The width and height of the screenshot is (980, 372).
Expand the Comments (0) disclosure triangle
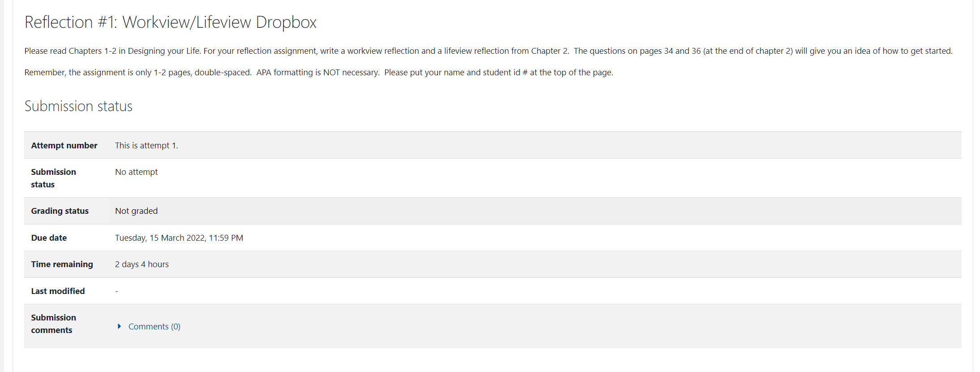click(x=119, y=326)
